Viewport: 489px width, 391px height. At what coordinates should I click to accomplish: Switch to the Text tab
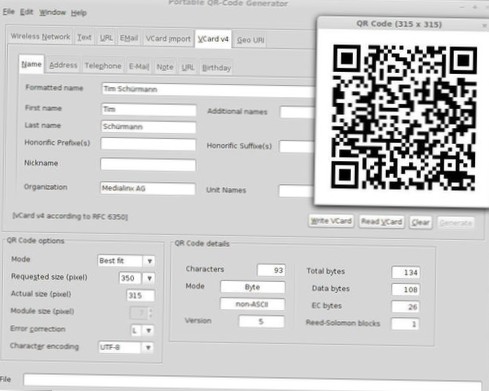point(84,37)
